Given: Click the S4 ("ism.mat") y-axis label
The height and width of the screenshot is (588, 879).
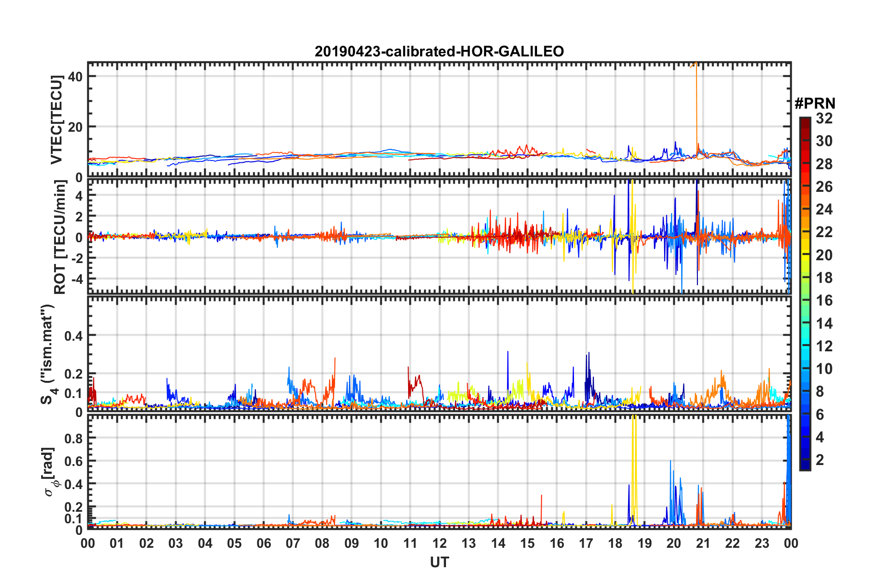Looking at the screenshot, I should tap(49, 355).
